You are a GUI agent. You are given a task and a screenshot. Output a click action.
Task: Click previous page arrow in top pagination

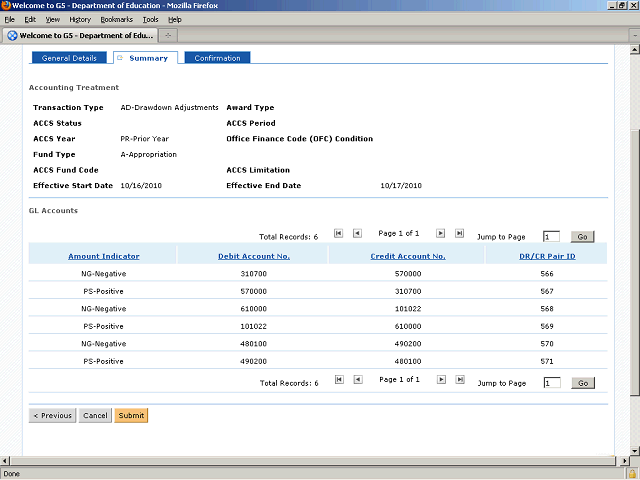click(x=357, y=233)
